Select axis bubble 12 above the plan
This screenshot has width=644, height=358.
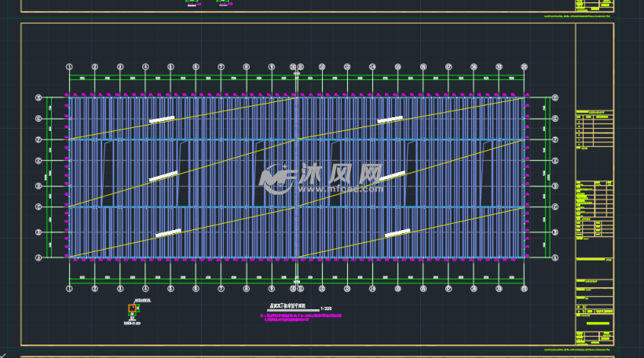pyautogui.click(x=322, y=67)
